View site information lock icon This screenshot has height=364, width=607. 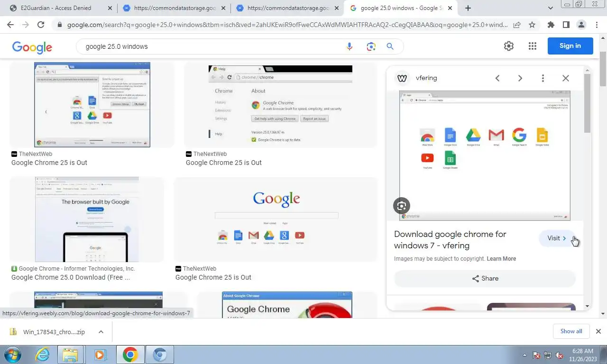(59, 25)
